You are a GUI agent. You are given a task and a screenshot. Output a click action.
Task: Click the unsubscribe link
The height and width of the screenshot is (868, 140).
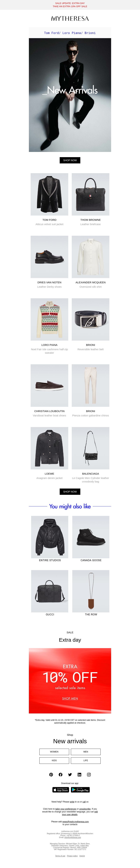85,809
